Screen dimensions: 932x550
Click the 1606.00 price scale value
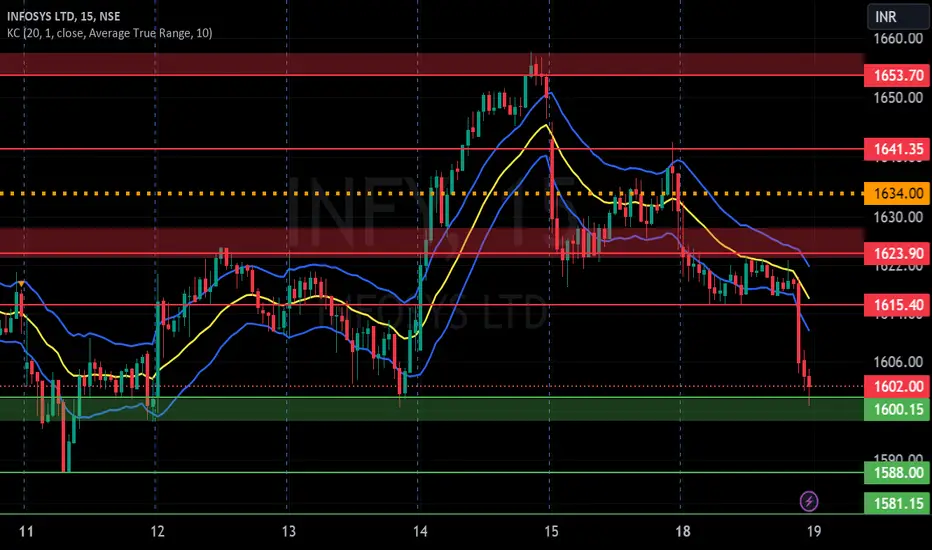tap(898, 362)
